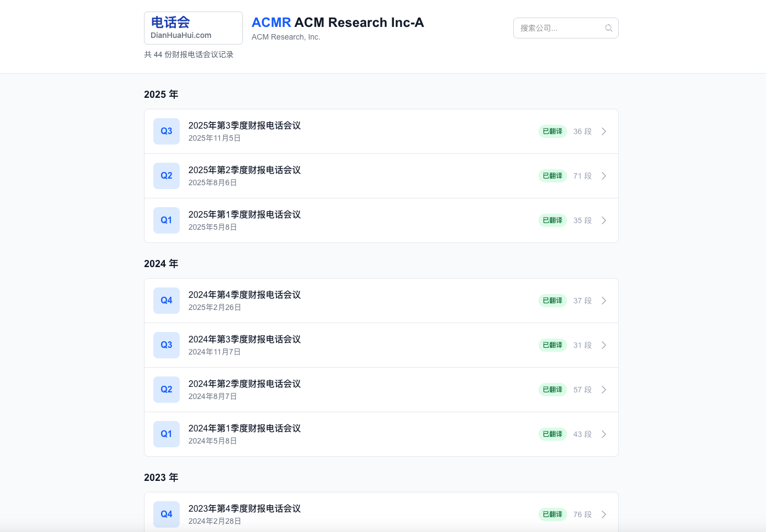Click the Q2 badge of 2025年第2季度 call

tap(166, 175)
